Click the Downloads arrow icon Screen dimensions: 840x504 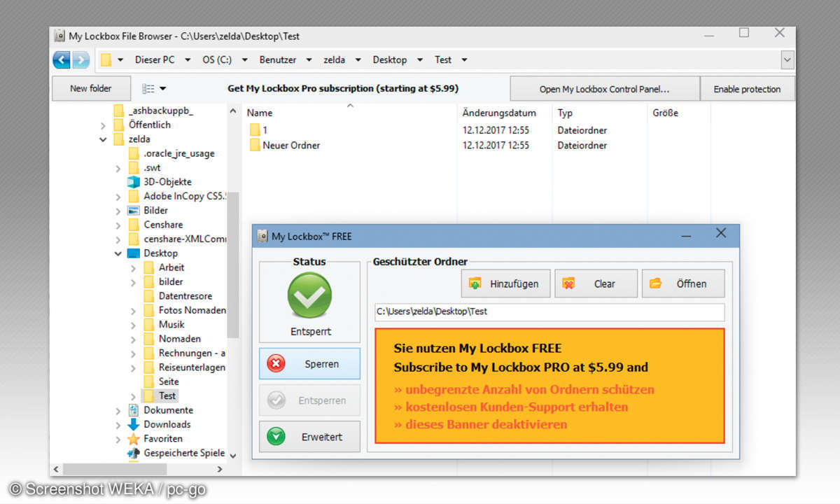tap(134, 425)
